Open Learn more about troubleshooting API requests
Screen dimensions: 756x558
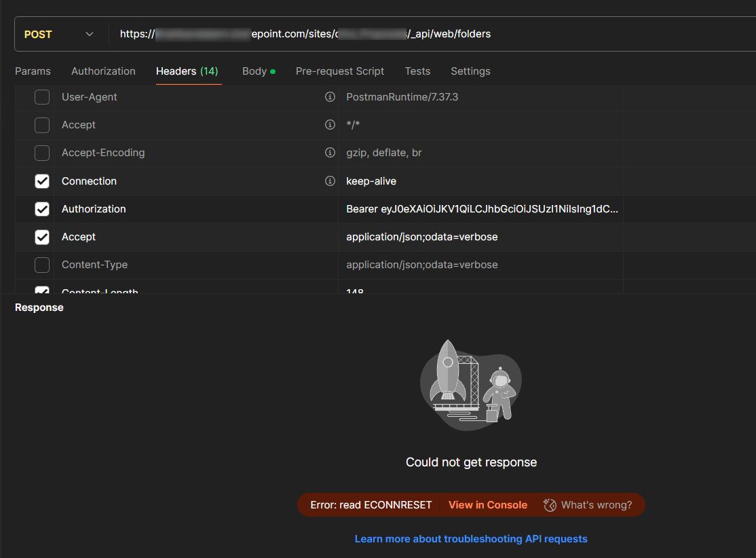pos(471,539)
